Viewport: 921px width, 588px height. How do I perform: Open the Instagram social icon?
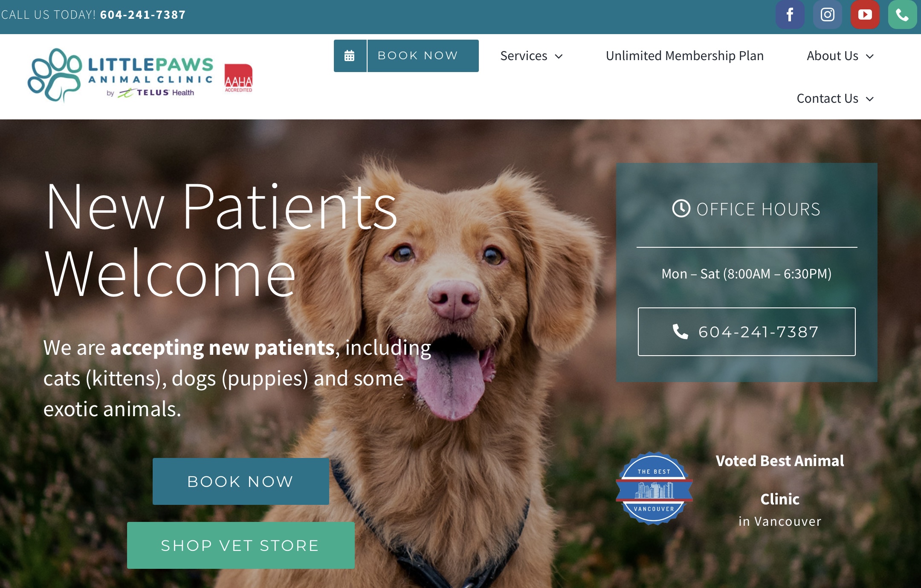(827, 14)
